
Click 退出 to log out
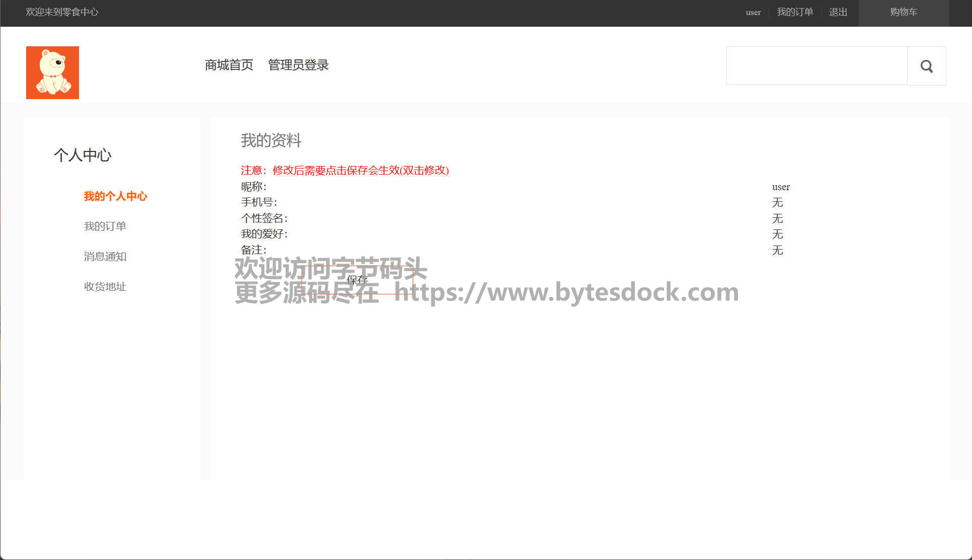(838, 12)
